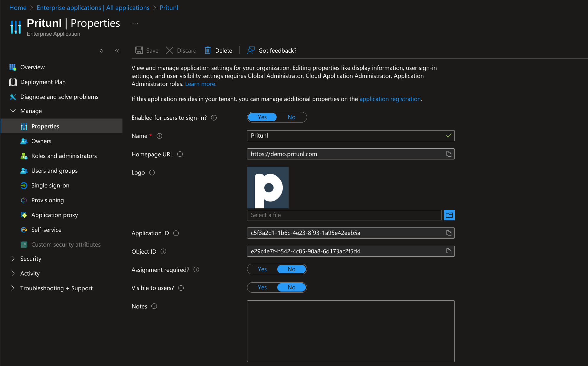The image size is (588, 366).
Task: Set Visible to users to No
Action: point(291,288)
